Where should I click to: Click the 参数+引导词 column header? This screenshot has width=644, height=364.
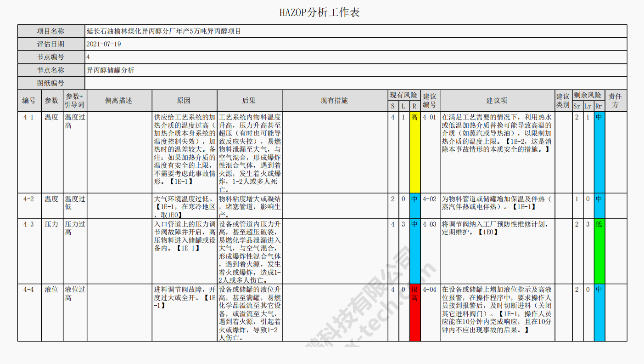[75, 101]
